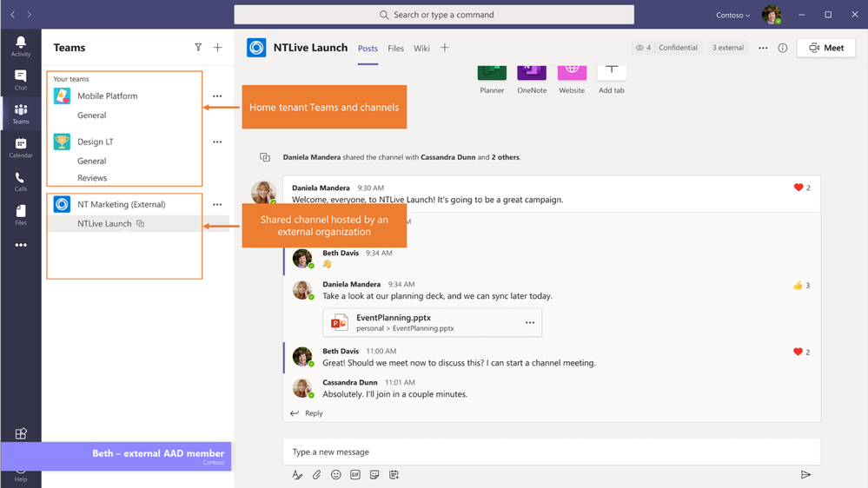The height and width of the screenshot is (488, 868).
Task: Open Chat in the sidebar
Action: click(x=21, y=80)
